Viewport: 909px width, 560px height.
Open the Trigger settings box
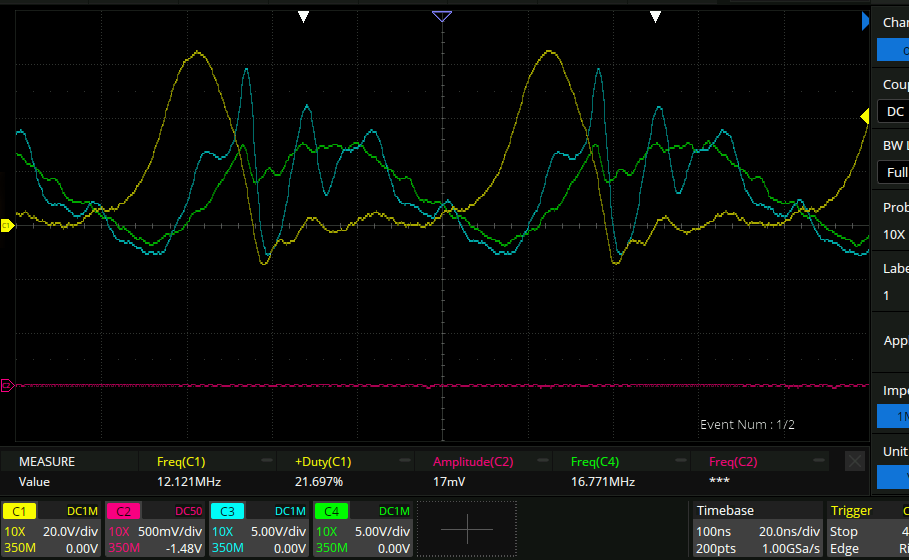[x=866, y=529]
